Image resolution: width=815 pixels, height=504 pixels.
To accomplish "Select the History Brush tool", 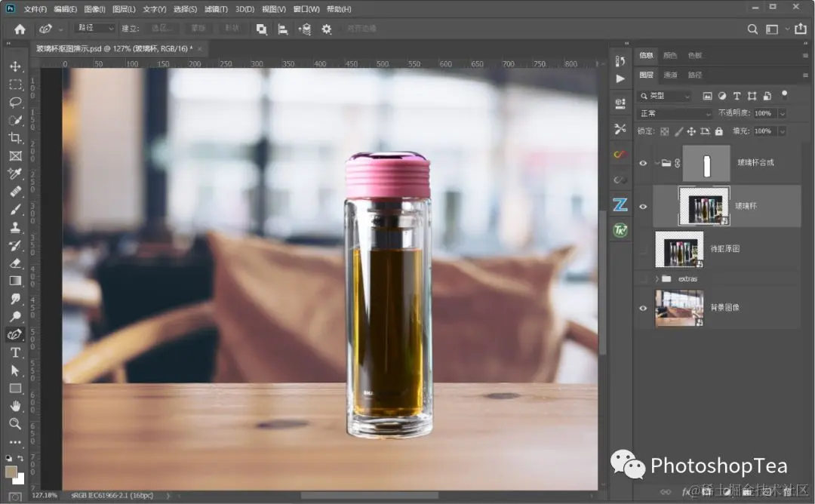I will 15,245.
